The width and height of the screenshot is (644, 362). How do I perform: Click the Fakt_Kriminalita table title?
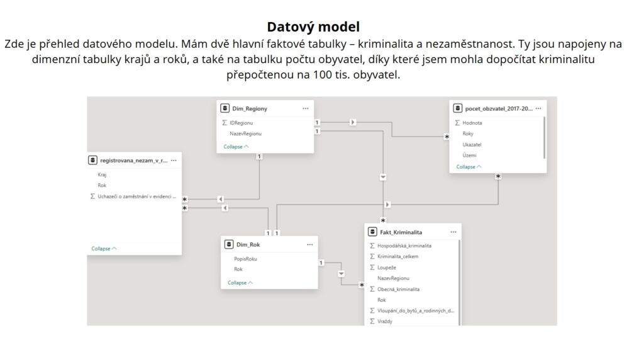[x=401, y=232]
